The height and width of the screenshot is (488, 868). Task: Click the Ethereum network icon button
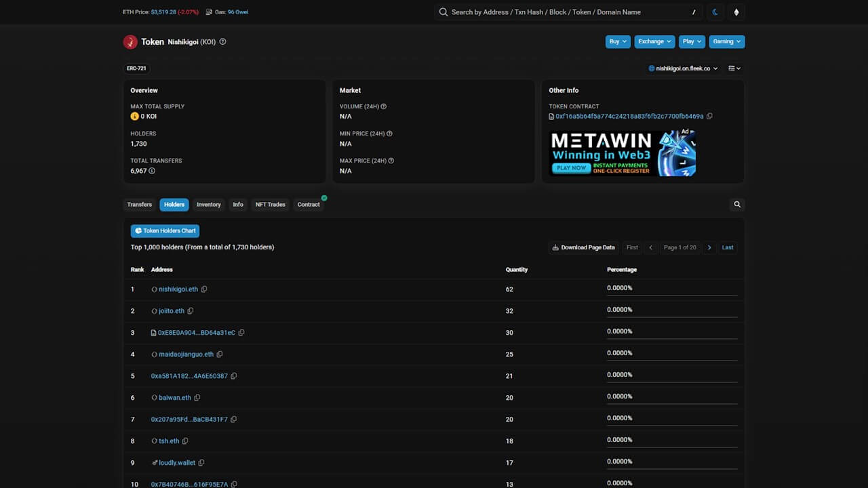point(736,12)
